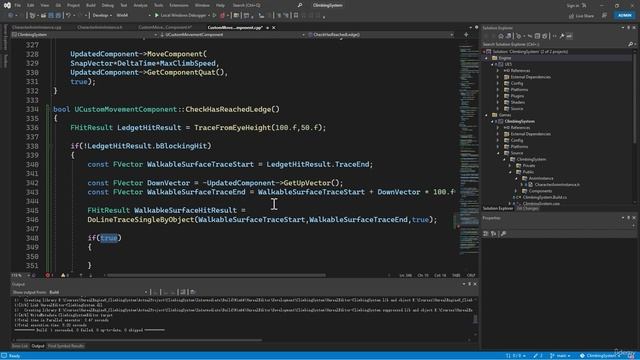
Task: Open the Build menu
Action: point(91,5)
